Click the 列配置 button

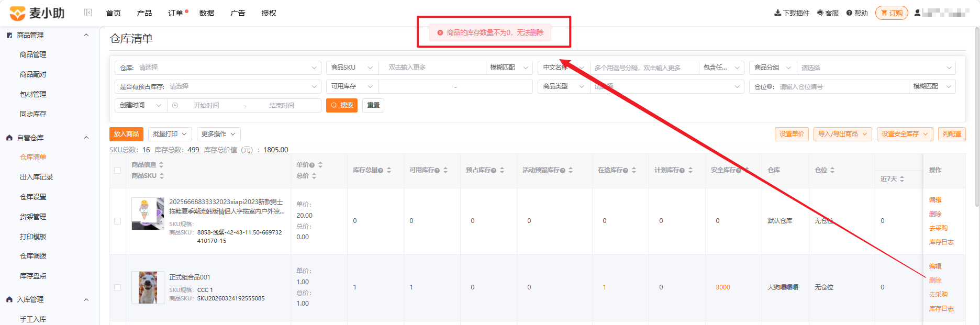pos(952,134)
